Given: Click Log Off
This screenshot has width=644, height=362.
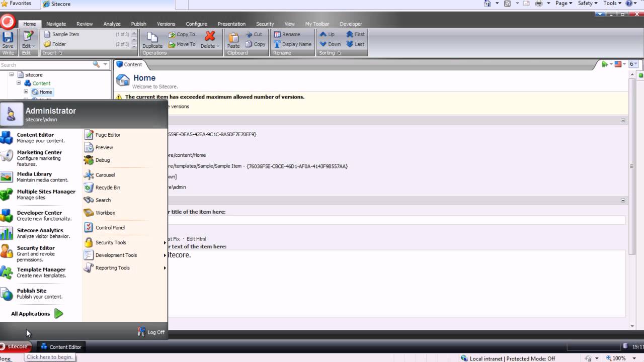Looking at the screenshot, I should pyautogui.click(x=151, y=332).
